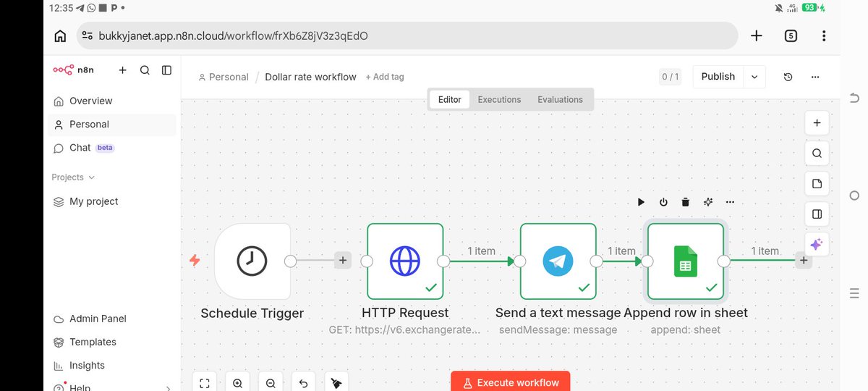
Task: Open Insights
Action: coord(111,366)
